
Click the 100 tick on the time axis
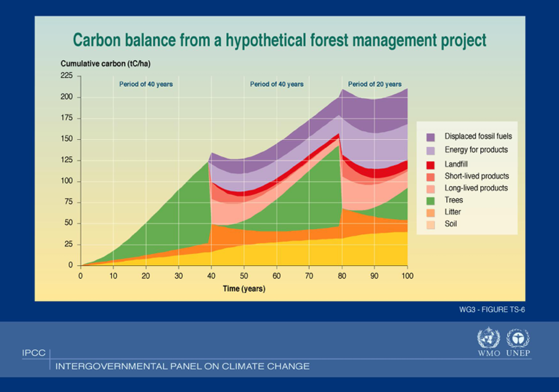pos(407,276)
